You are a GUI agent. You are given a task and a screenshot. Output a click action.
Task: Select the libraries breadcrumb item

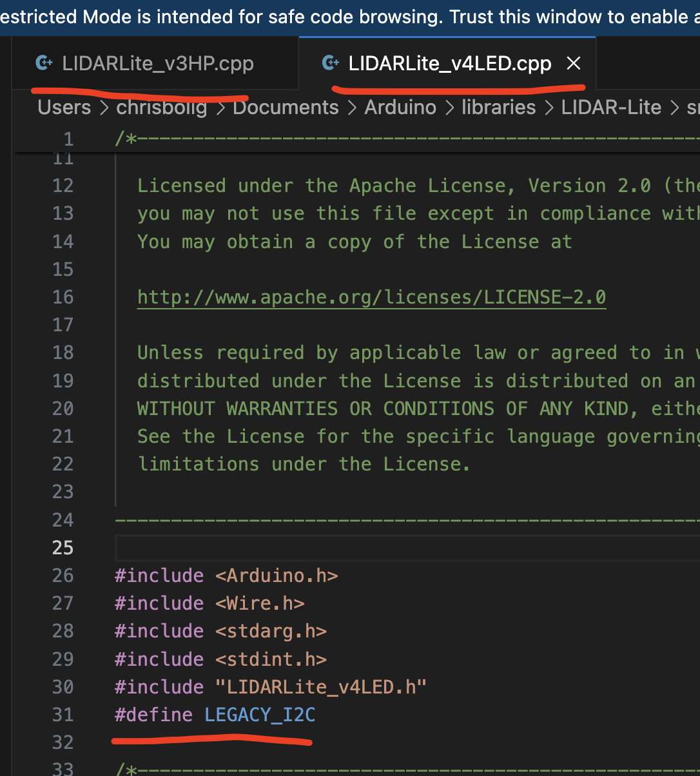[498, 107]
